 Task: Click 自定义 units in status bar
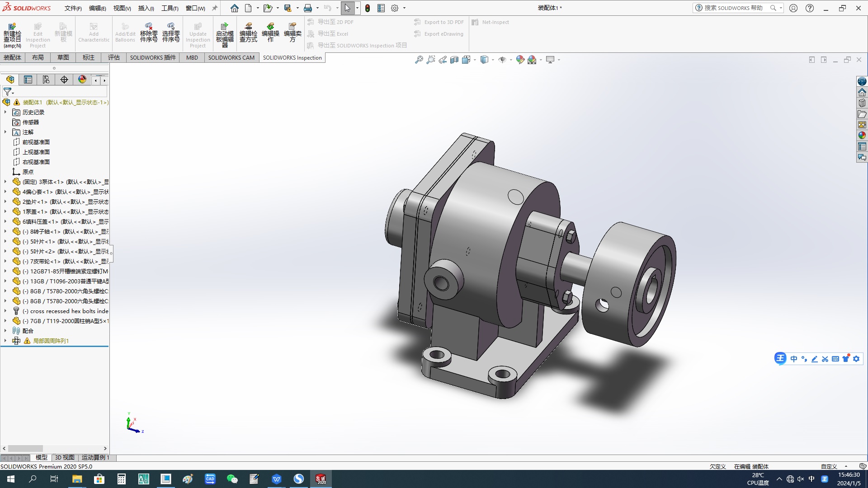[829, 466]
